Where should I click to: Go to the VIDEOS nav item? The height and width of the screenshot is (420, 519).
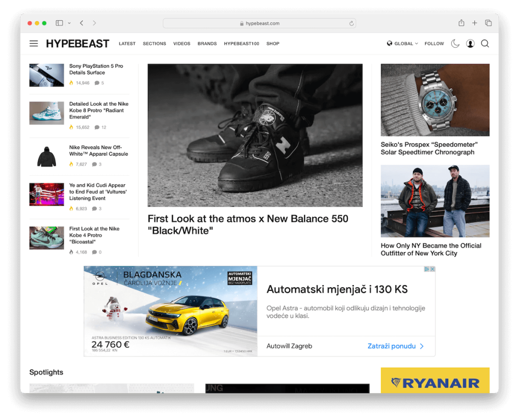[x=182, y=44]
